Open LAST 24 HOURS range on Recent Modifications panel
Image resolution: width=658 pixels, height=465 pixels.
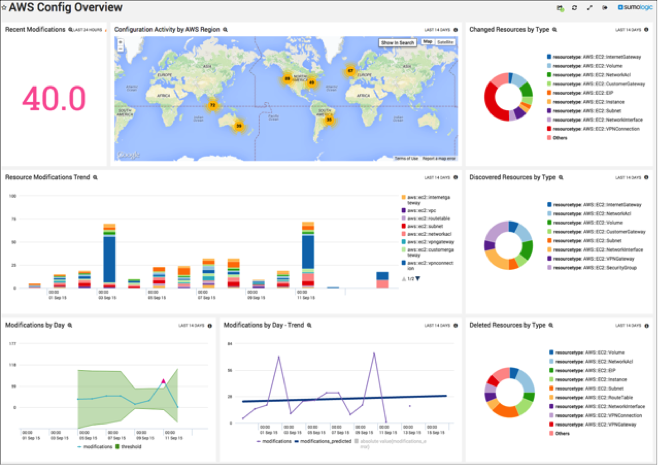87,30
